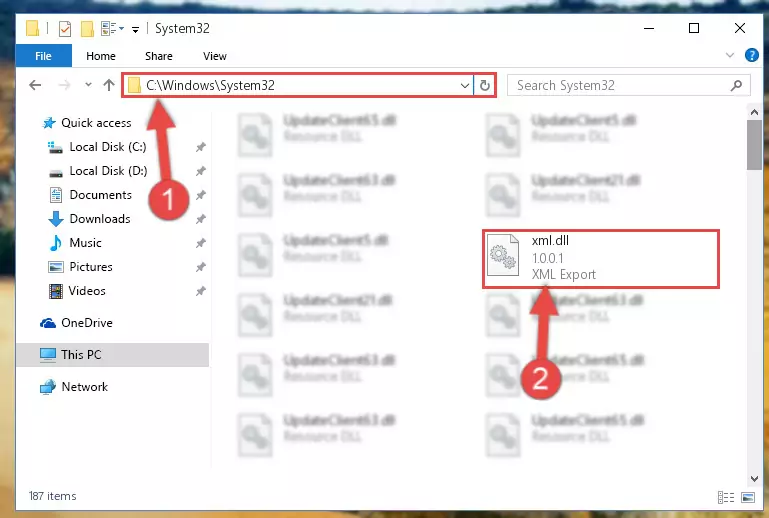Switch to Details view layout icon
This screenshot has height=518, width=769.
(726, 497)
